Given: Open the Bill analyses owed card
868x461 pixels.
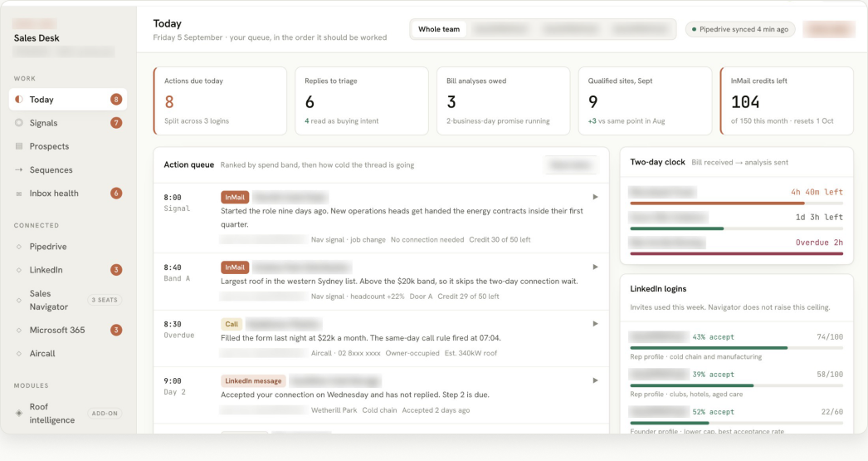Looking at the screenshot, I should point(503,101).
